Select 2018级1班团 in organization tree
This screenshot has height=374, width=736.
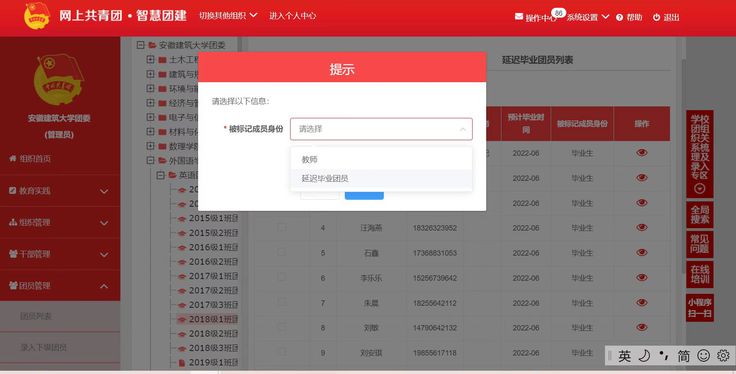213,319
